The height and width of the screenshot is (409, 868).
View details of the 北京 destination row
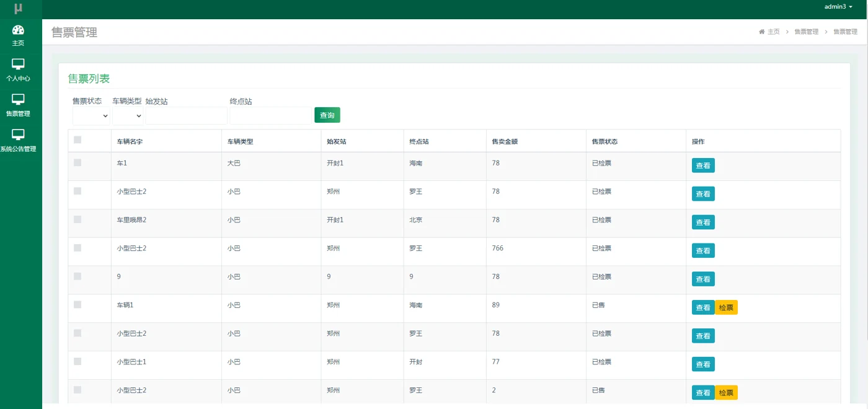tap(703, 222)
